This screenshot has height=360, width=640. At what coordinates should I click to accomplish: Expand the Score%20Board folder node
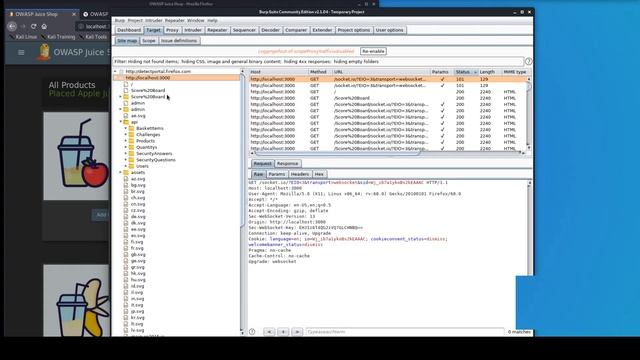tap(120, 97)
